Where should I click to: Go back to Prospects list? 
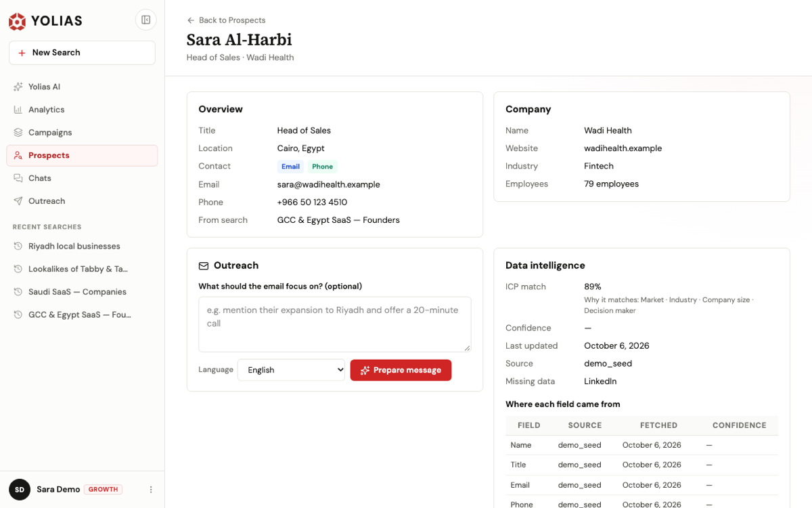pos(226,20)
